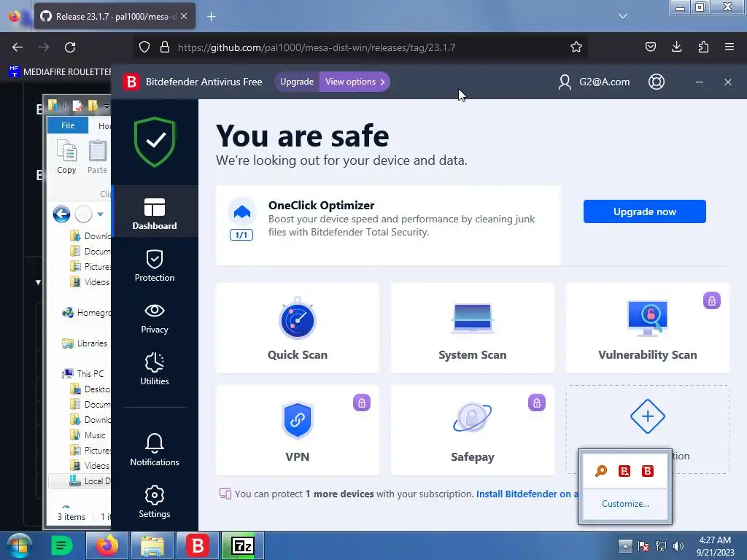
Task: Select This PC in Explorer tree
Action: point(83,374)
